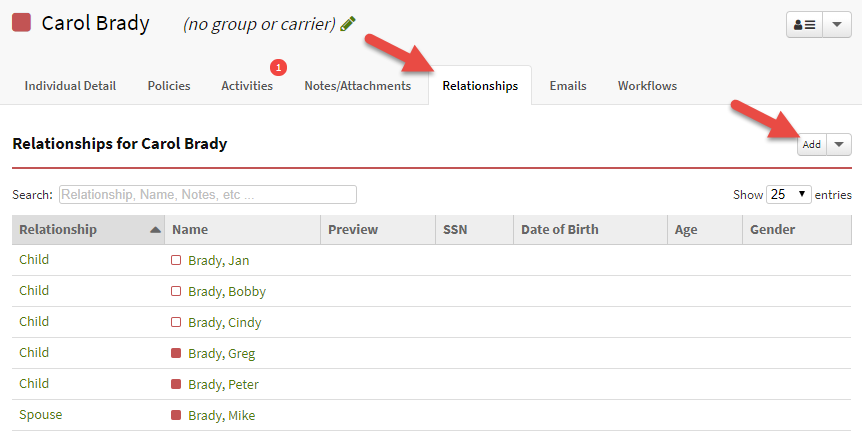Open the Brady, Greg link
Viewport: 862px width, 440px height.
click(x=222, y=354)
